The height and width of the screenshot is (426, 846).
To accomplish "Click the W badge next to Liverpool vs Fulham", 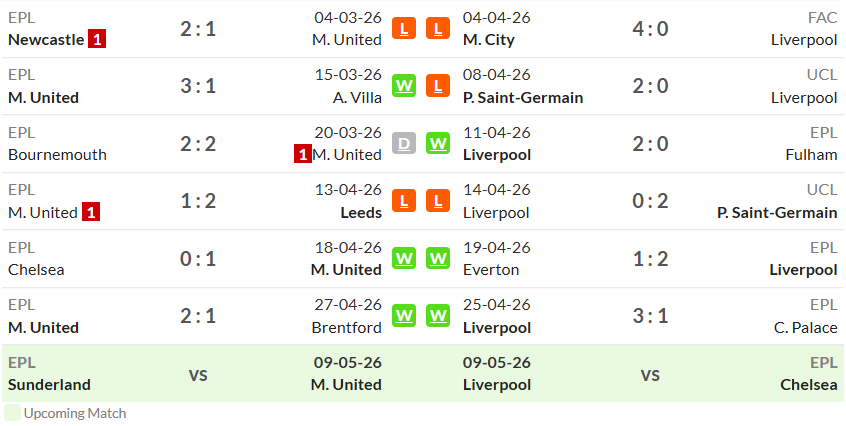I will click(x=438, y=143).
